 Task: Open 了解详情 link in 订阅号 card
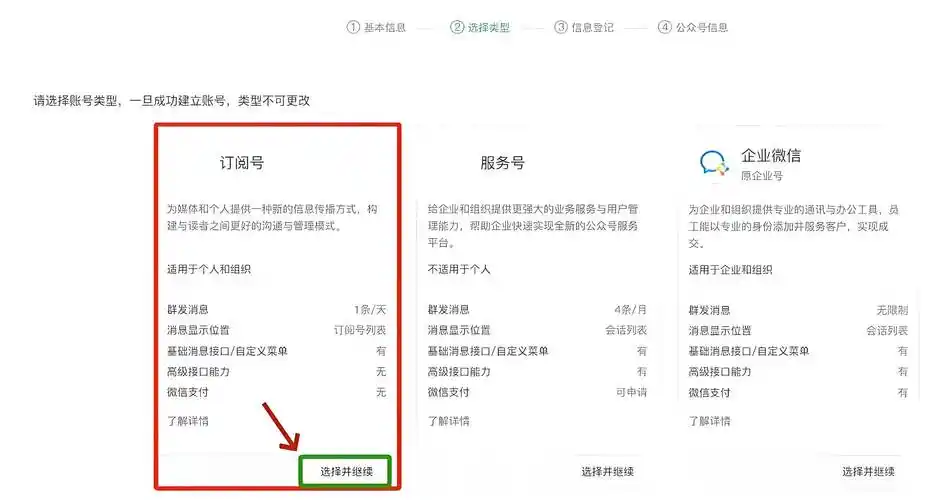[x=188, y=421]
